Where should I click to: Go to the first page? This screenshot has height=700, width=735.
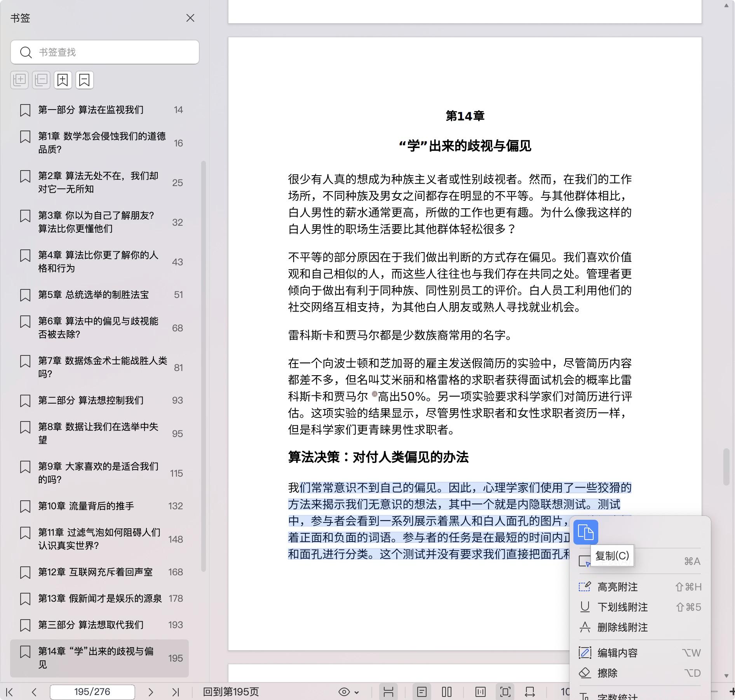coord(10,692)
